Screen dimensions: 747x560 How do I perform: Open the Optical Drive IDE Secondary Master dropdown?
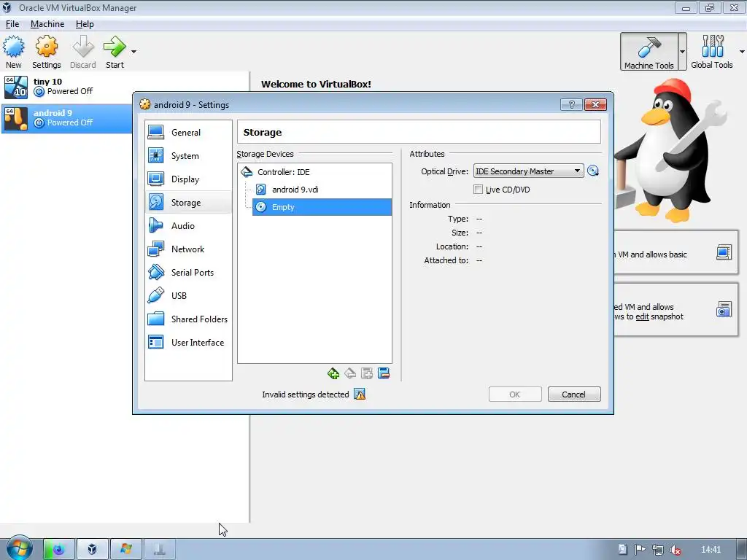pos(528,171)
